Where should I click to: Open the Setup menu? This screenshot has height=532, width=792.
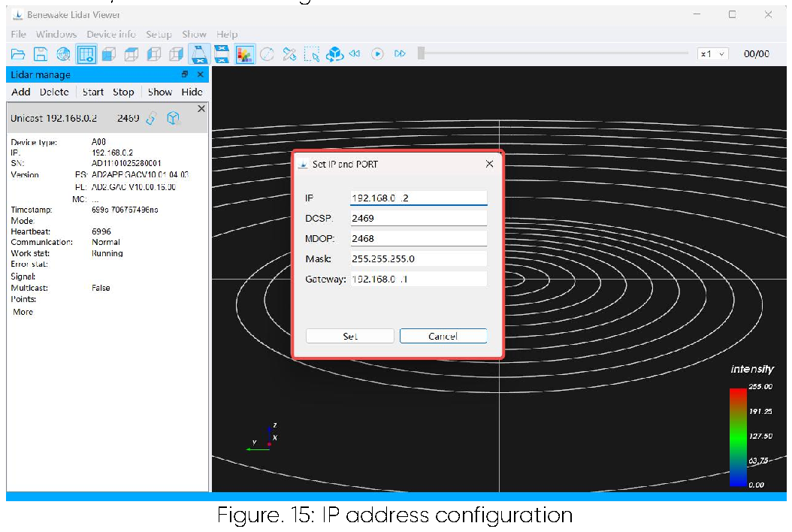159,35
